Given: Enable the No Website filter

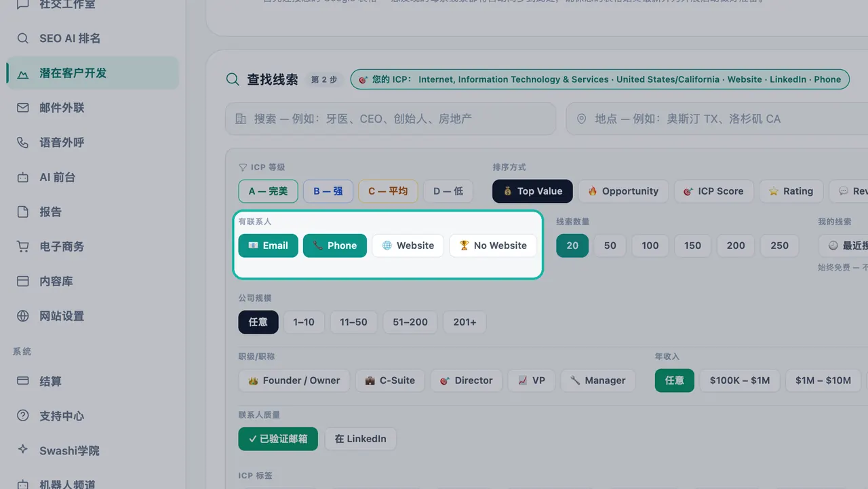Looking at the screenshot, I should (493, 246).
